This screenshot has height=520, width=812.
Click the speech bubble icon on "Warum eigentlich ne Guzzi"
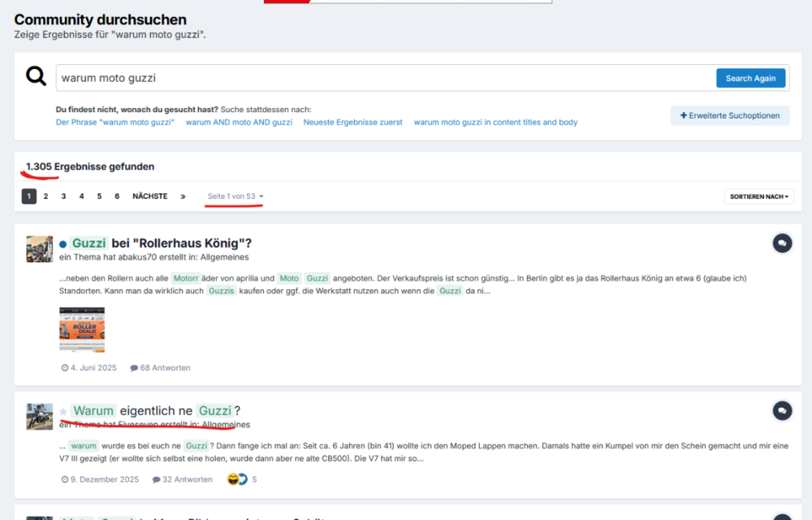pos(781,410)
